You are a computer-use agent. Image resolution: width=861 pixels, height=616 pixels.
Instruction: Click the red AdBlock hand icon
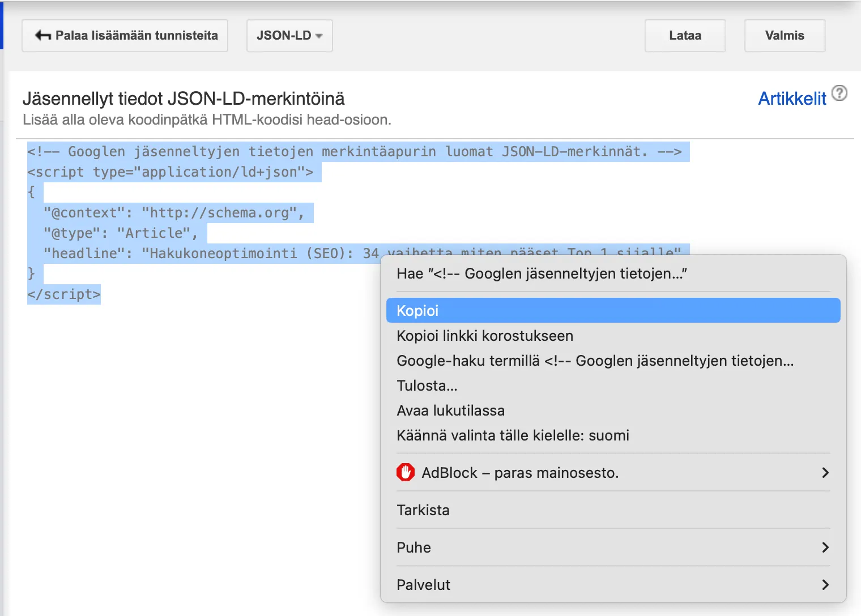[x=406, y=472]
